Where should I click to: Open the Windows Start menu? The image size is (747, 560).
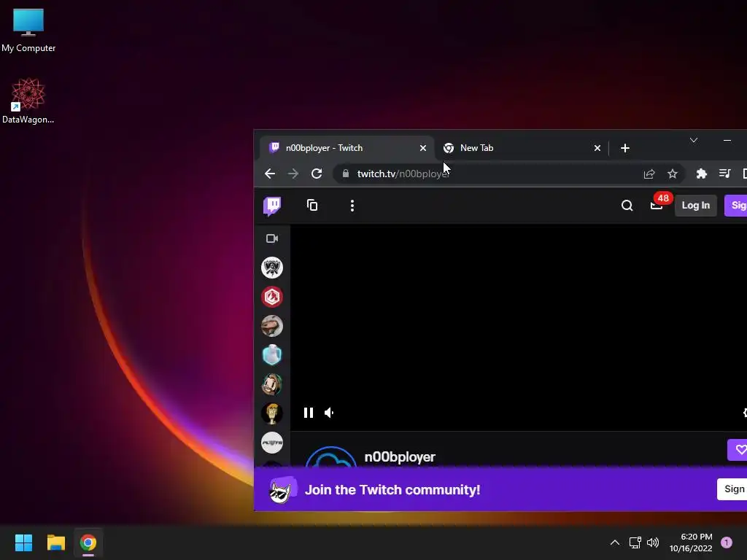pyautogui.click(x=23, y=542)
